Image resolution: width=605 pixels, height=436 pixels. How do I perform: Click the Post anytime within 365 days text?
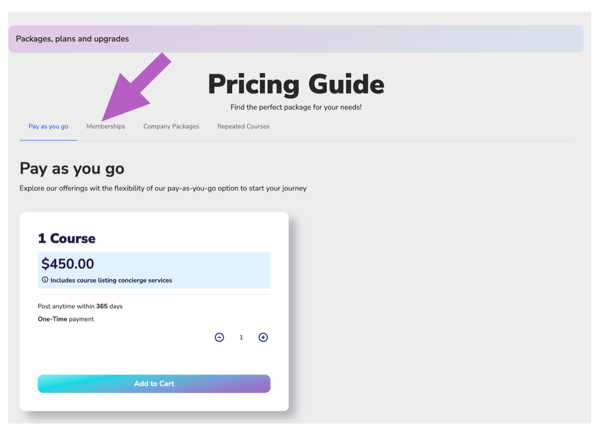tap(80, 306)
